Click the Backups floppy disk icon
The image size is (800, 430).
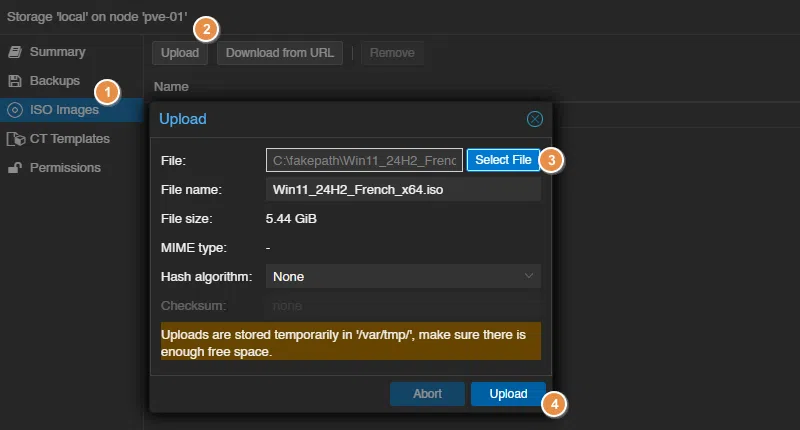point(15,81)
